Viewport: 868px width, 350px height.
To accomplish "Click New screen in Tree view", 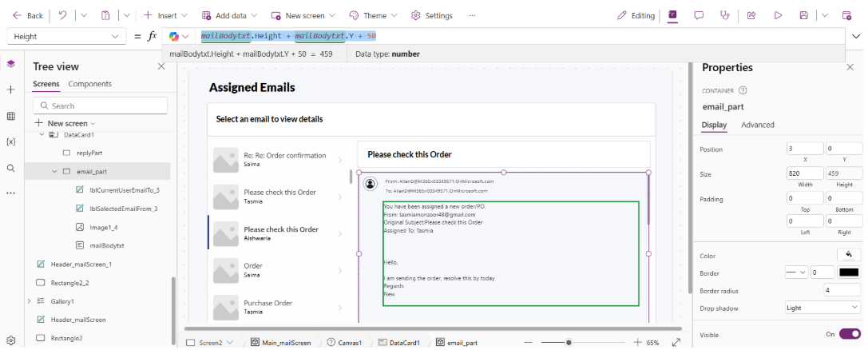I will coord(65,124).
